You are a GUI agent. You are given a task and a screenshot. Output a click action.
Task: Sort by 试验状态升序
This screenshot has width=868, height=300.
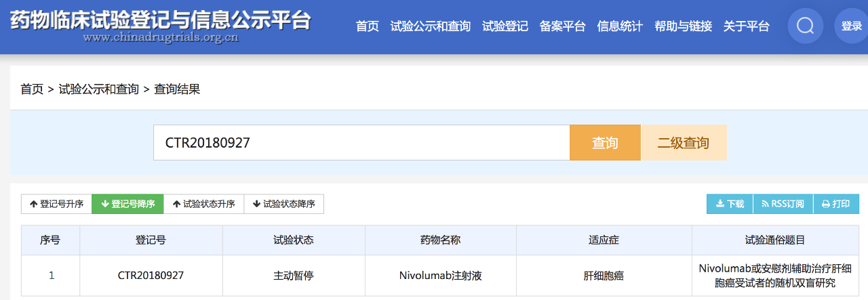pyautogui.click(x=203, y=204)
